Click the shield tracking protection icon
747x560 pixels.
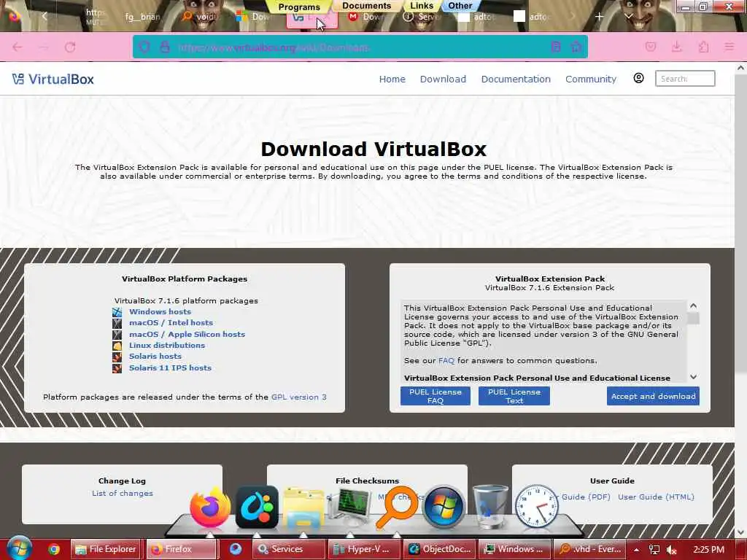pyautogui.click(x=144, y=47)
